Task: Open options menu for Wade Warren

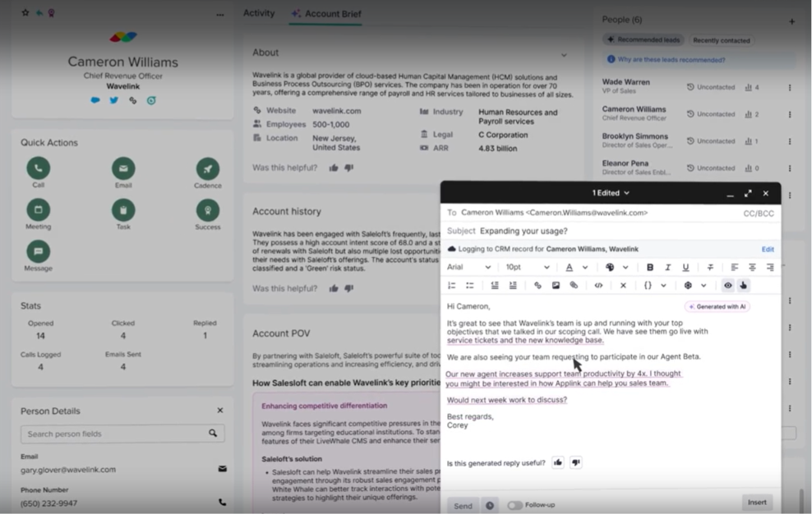Action: tap(790, 88)
